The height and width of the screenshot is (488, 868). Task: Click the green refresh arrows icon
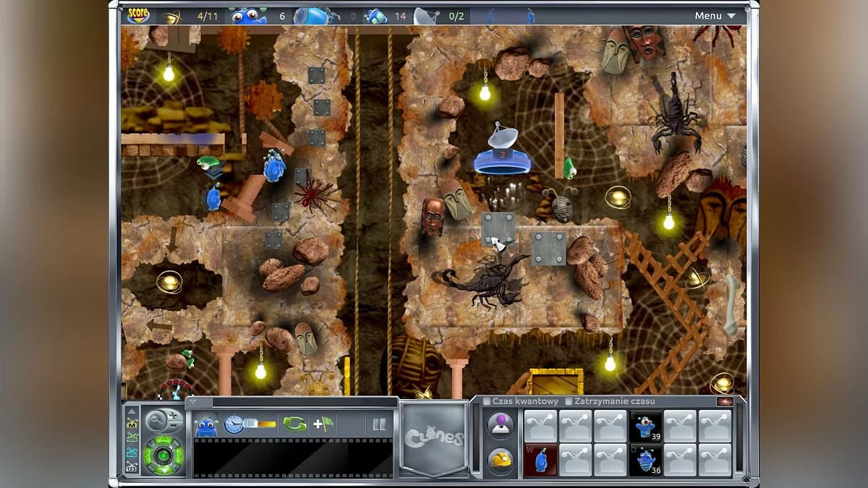(x=294, y=424)
